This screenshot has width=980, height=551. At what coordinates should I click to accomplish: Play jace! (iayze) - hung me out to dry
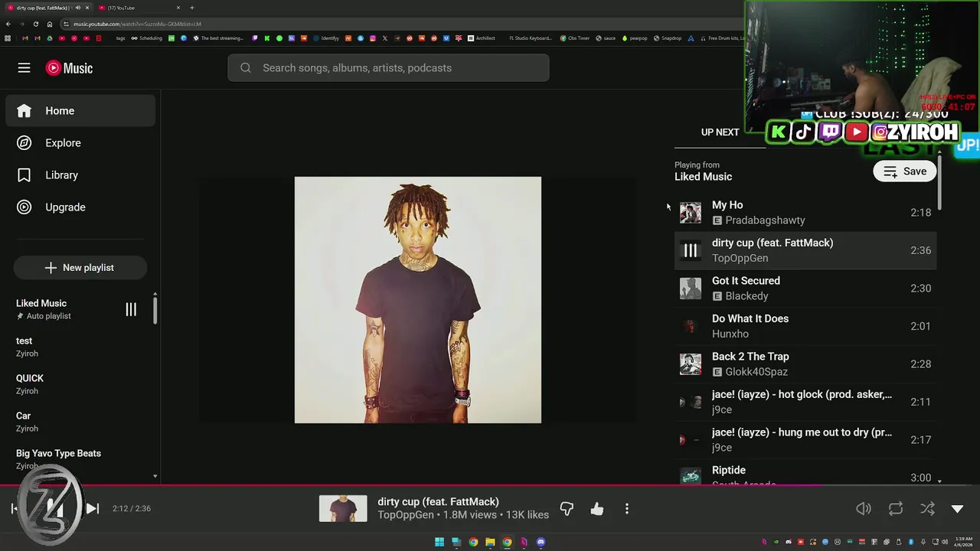pyautogui.click(x=805, y=440)
